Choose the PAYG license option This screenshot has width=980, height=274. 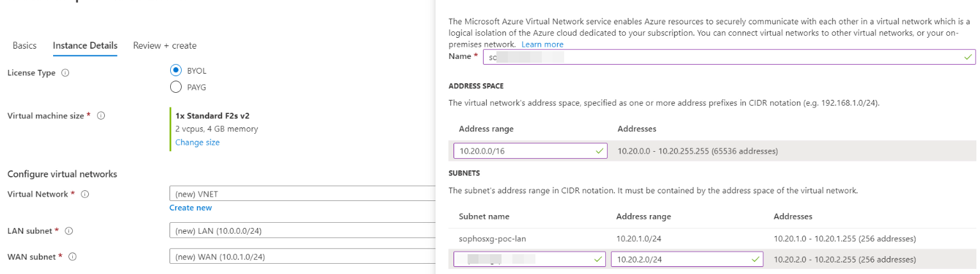click(176, 87)
